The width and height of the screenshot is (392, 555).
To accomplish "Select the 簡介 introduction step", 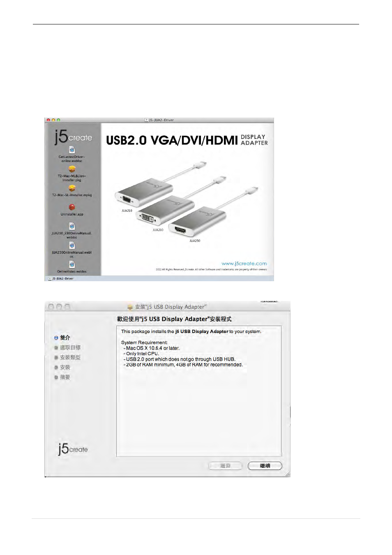I will pos(62,338).
